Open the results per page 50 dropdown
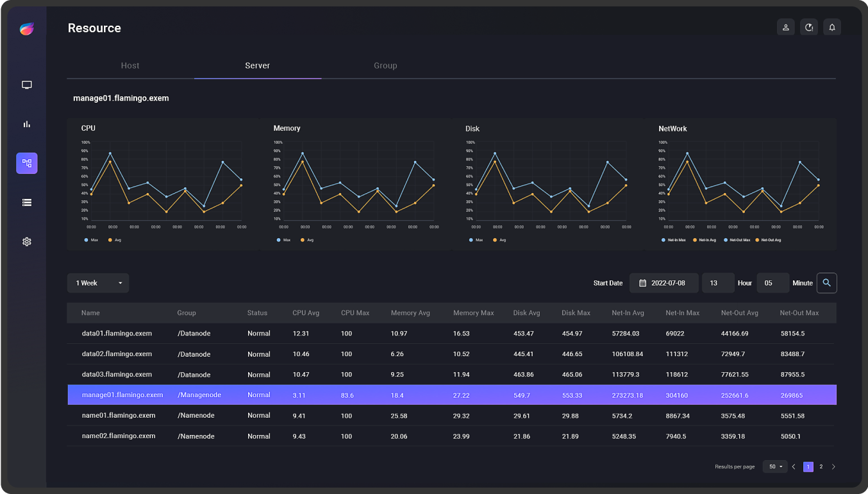Image resolution: width=868 pixels, height=494 pixels. 775,467
